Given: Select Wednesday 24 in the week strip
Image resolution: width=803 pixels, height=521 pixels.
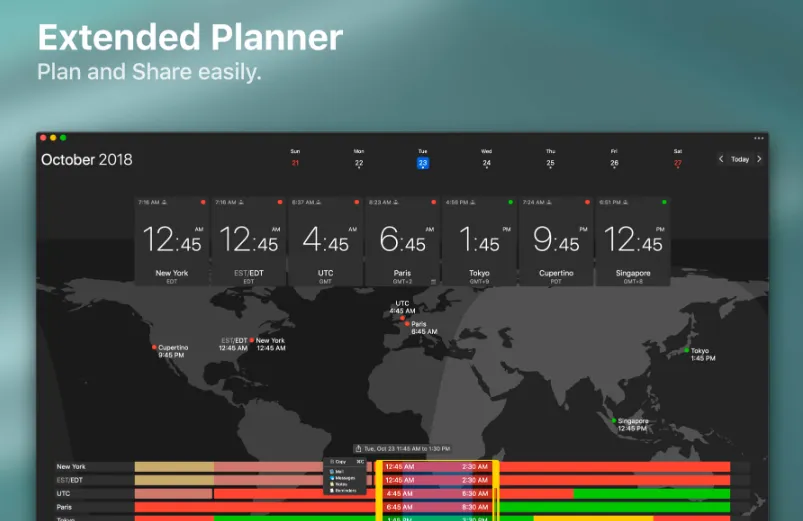Looking at the screenshot, I should [487, 163].
